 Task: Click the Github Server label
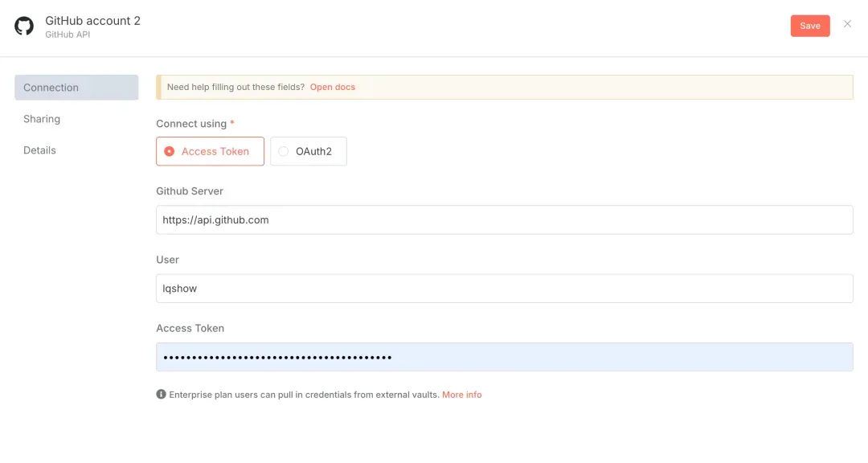(x=190, y=191)
